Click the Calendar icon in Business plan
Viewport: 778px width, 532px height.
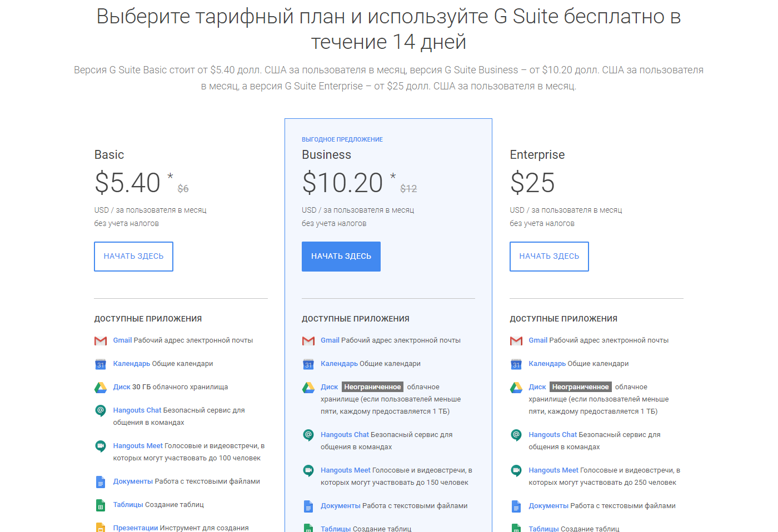pos(308,364)
